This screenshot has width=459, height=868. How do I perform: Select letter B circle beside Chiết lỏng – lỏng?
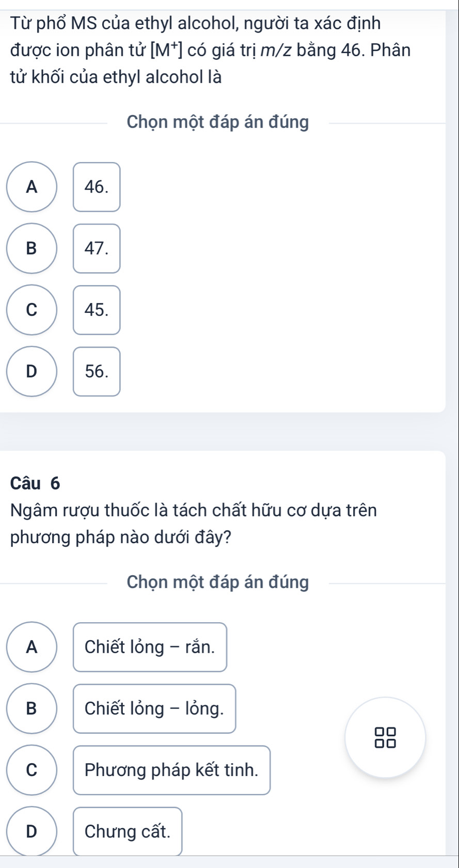coord(32,708)
